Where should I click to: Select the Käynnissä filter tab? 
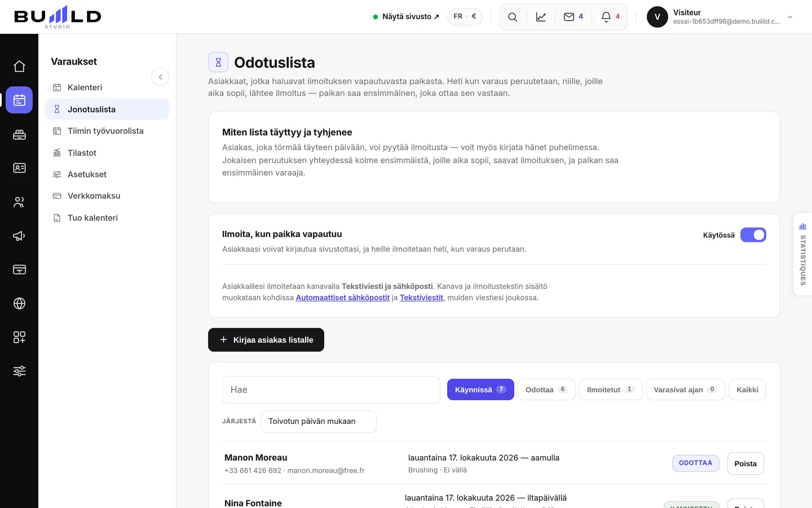click(480, 389)
